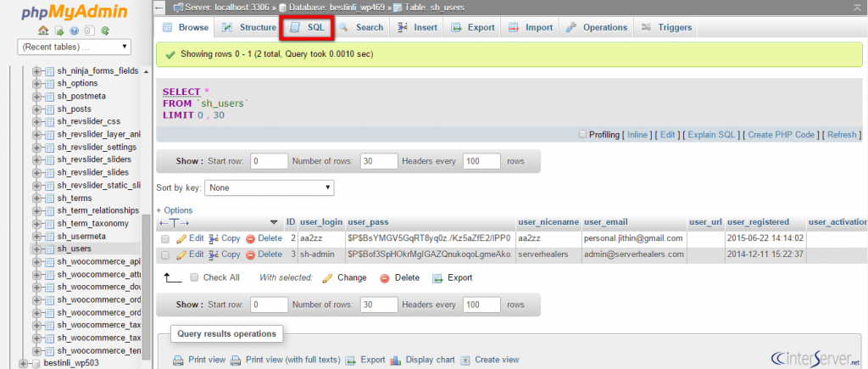868x369 pixels.
Task: Click Export under Query results operations
Action: click(x=364, y=360)
